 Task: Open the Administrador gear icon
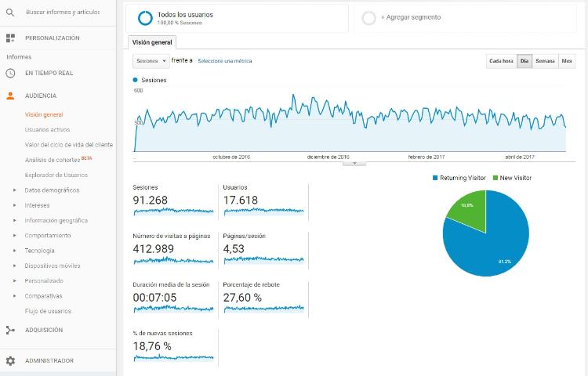tap(10, 360)
